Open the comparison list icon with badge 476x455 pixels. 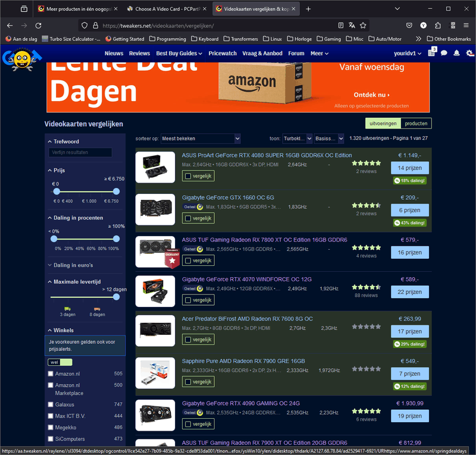click(x=432, y=52)
